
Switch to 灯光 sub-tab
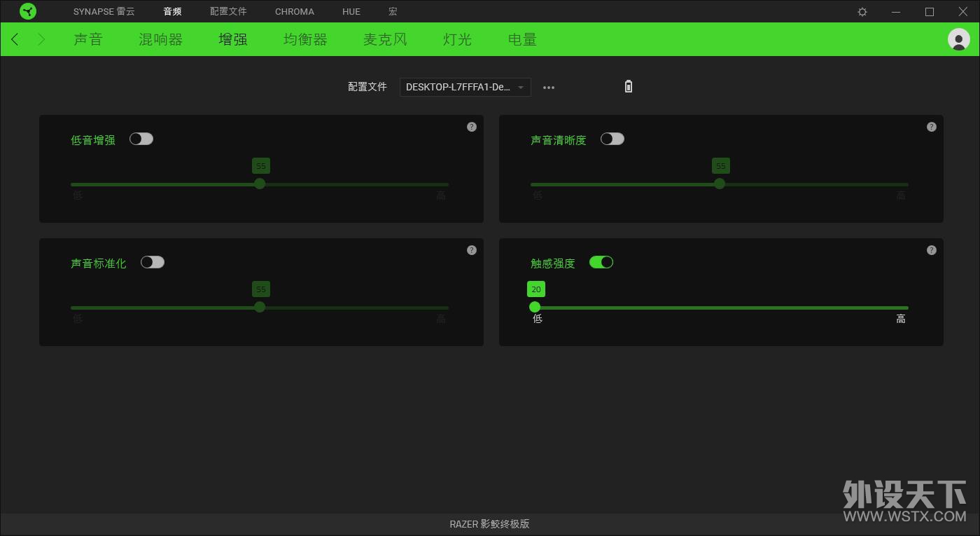[x=458, y=39]
